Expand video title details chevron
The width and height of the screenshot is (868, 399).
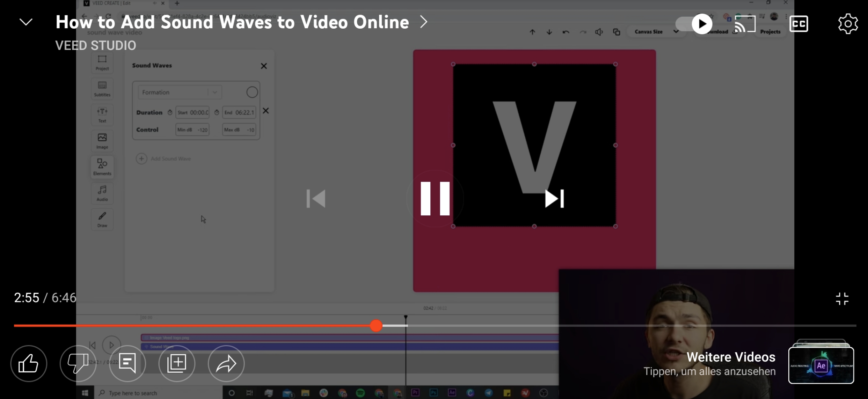point(424,22)
